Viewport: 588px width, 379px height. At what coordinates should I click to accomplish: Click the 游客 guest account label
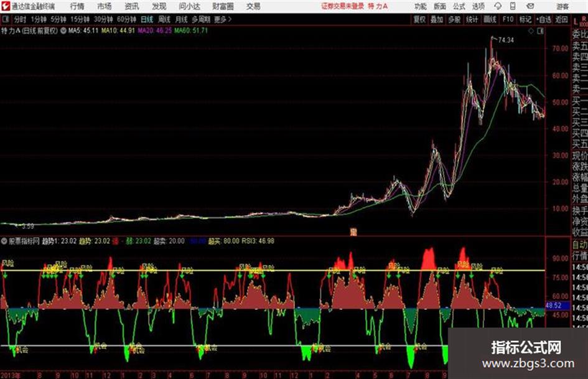coord(562,6)
